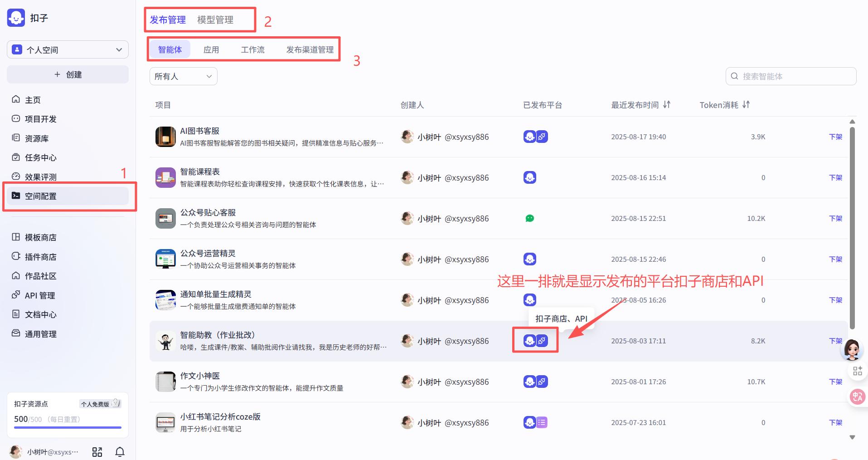Viewport: 868px width, 460px height.
Task: Switch to the 工作流 tab
Action: tap(252, 49)
